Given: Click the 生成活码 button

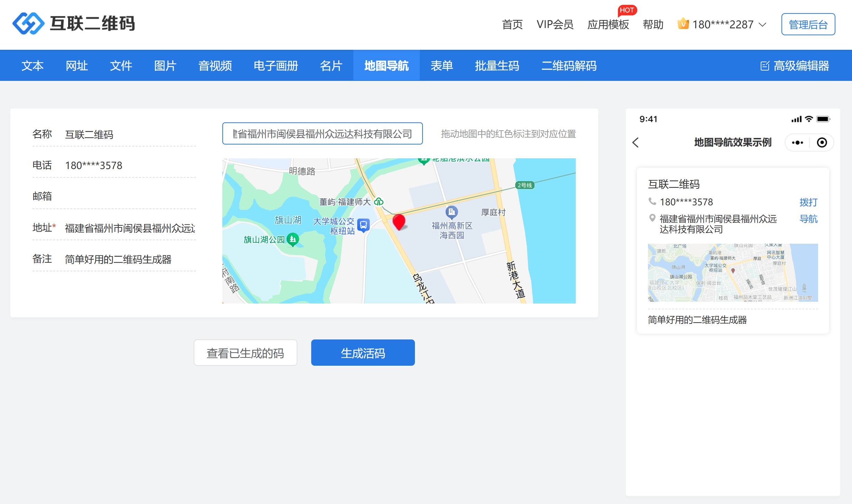Looking at the screenshot, I should (x=363, y=353).
